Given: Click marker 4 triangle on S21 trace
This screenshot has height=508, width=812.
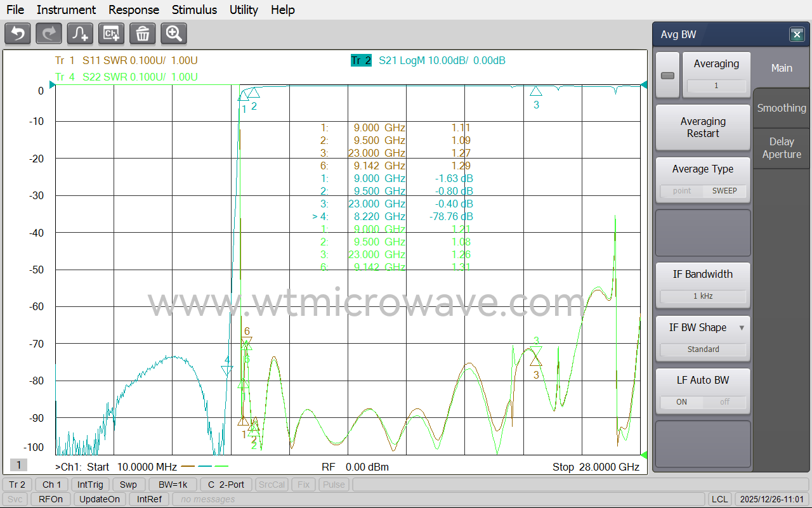Looking at the screenshot, I should click(227, 371).
